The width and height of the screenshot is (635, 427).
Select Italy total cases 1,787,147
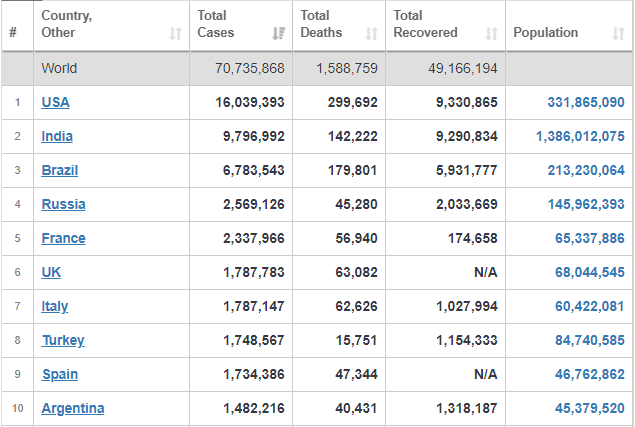(x=254, y=306)
